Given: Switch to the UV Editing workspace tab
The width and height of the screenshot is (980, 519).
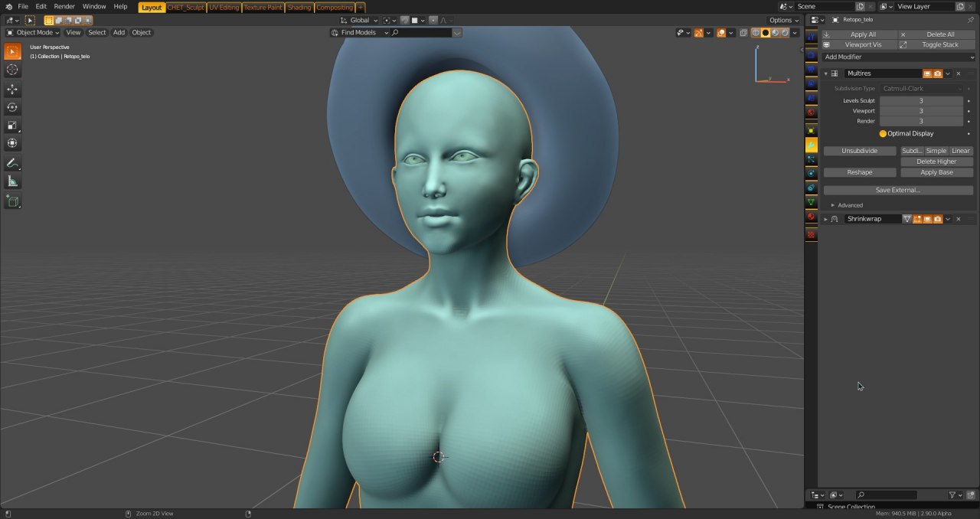Looking at the screenshot, I should click(224, 8).
